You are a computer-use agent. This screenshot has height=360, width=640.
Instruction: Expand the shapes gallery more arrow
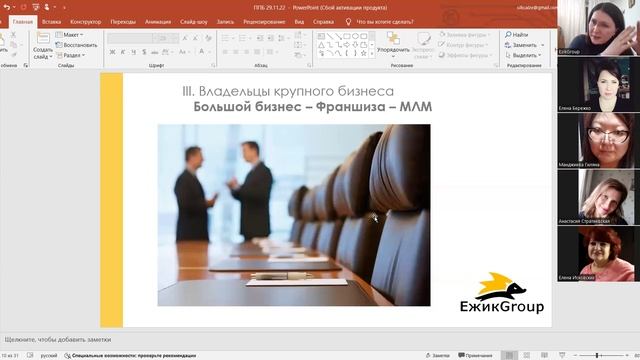(372, 54)
